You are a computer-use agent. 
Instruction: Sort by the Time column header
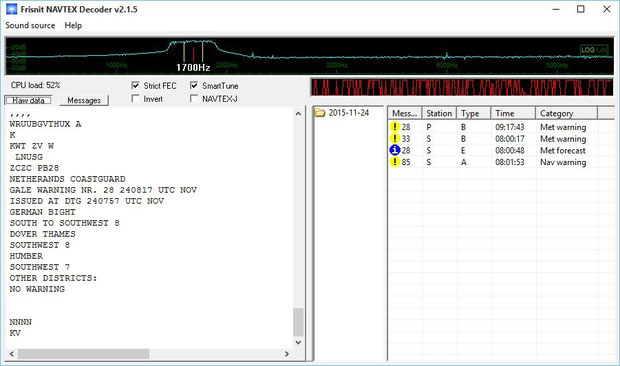513,113
